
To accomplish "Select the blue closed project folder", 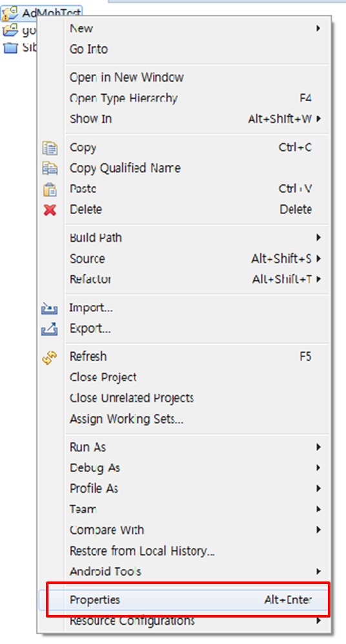I will coord(10,48).
